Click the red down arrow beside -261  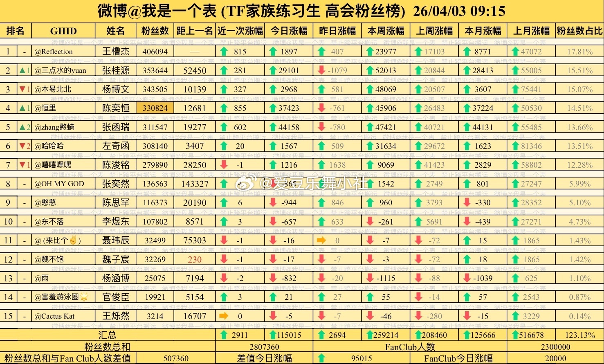pyautogui.click(x=370, y=222)
